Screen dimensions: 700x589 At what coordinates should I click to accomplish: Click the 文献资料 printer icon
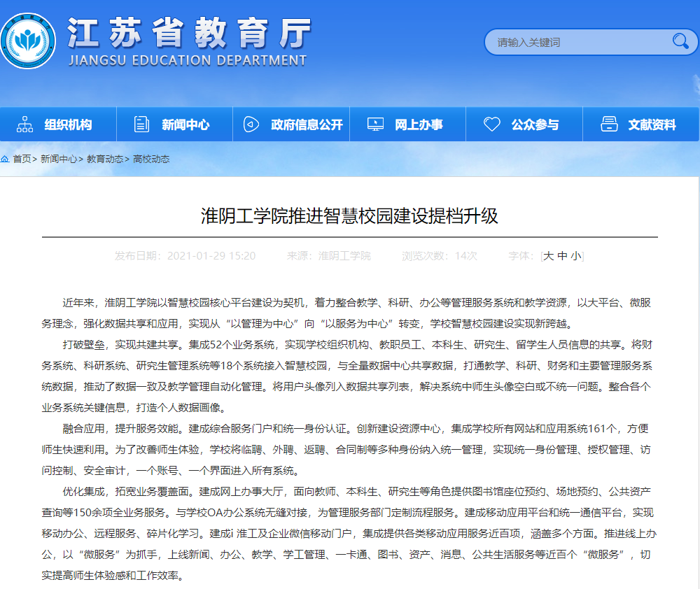click(610, 124)
